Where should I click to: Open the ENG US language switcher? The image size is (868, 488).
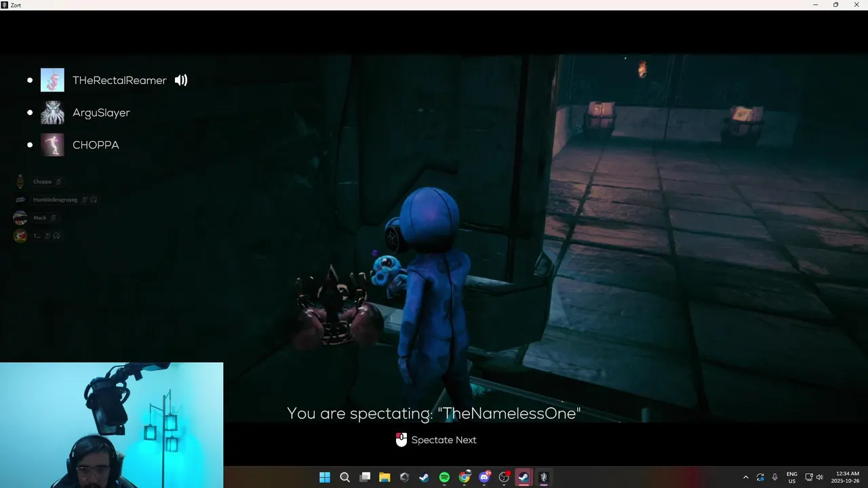792,477
